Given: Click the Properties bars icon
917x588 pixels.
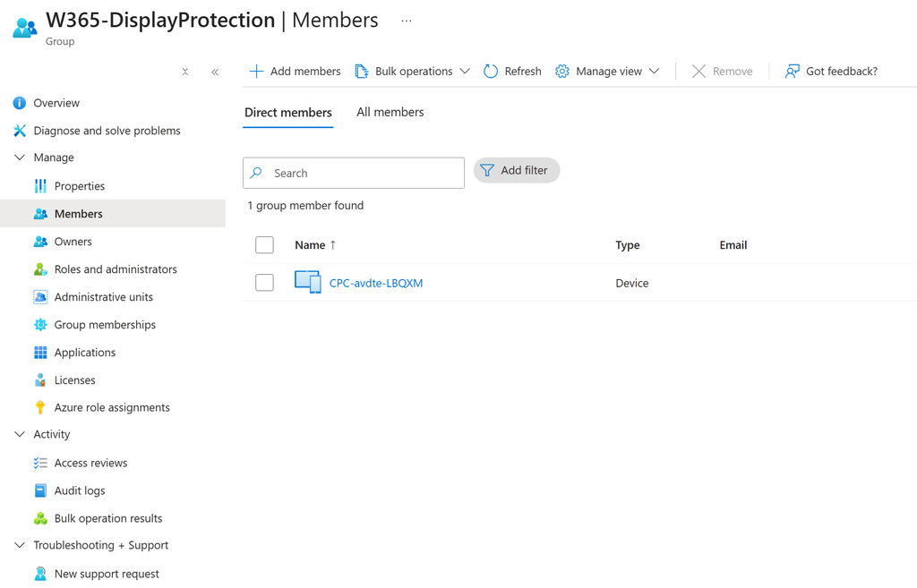Looking at the screenshot, I should [40, 186].
